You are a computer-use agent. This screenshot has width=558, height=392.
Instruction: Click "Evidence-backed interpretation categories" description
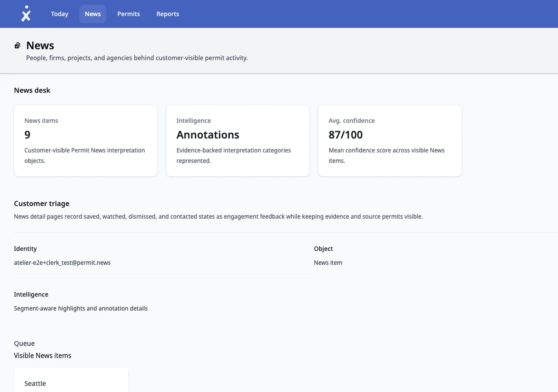[x=234, y=155]
